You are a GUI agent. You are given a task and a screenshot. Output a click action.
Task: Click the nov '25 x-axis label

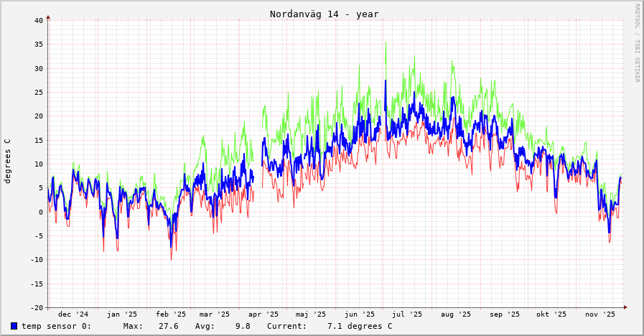click(x=600, y=314)
